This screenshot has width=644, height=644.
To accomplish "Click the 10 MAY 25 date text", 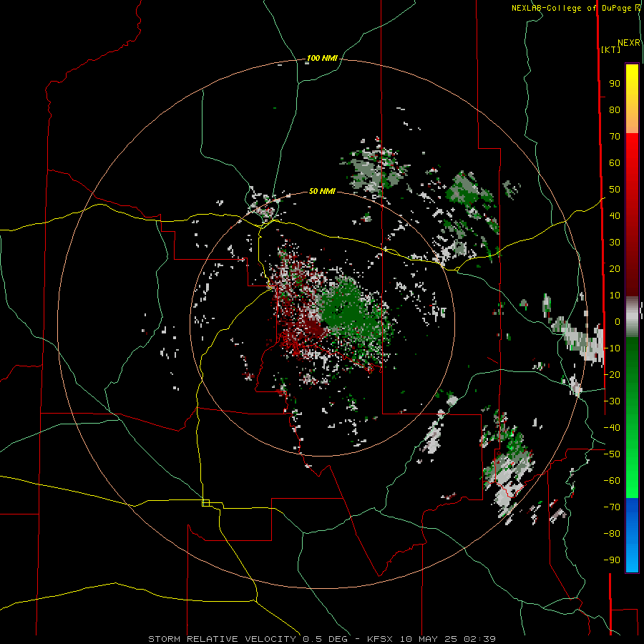I will point(429,639).
